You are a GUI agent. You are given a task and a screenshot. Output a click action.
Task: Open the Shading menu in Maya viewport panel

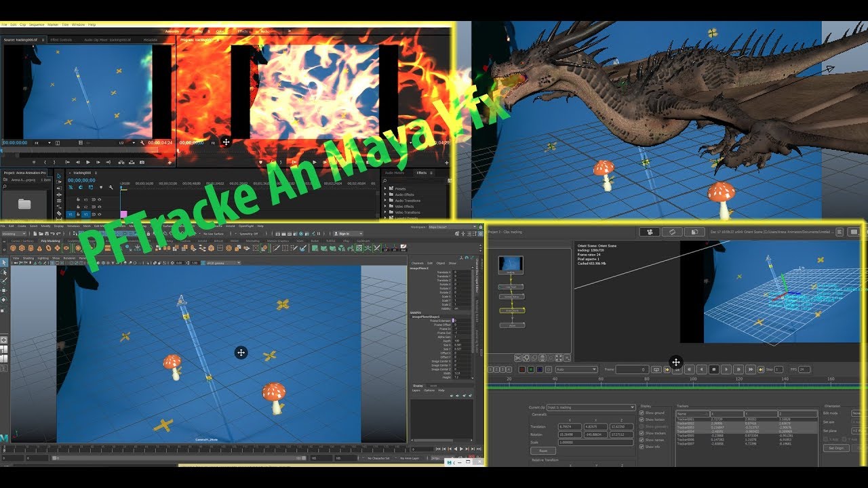pyautogui.click(x=28, y=258)
